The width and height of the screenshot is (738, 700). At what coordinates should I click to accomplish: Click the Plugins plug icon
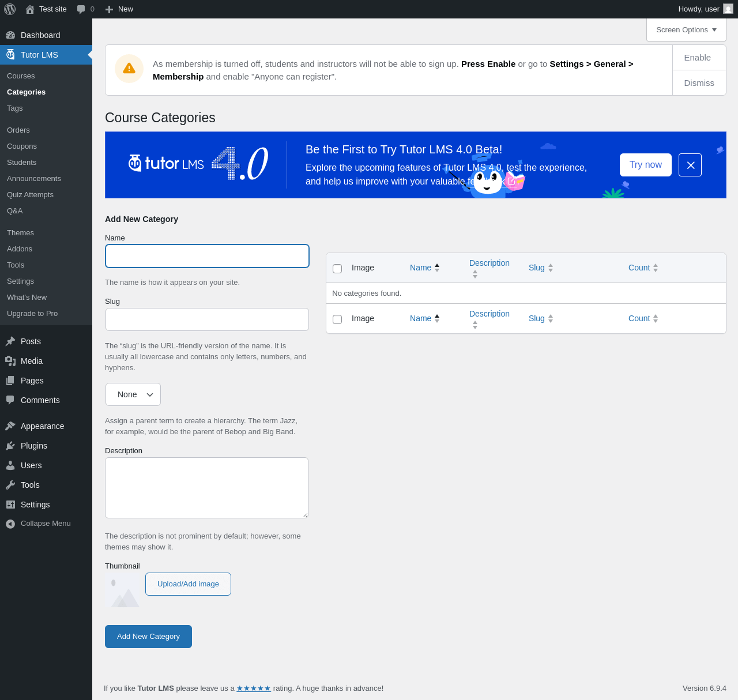10,446
